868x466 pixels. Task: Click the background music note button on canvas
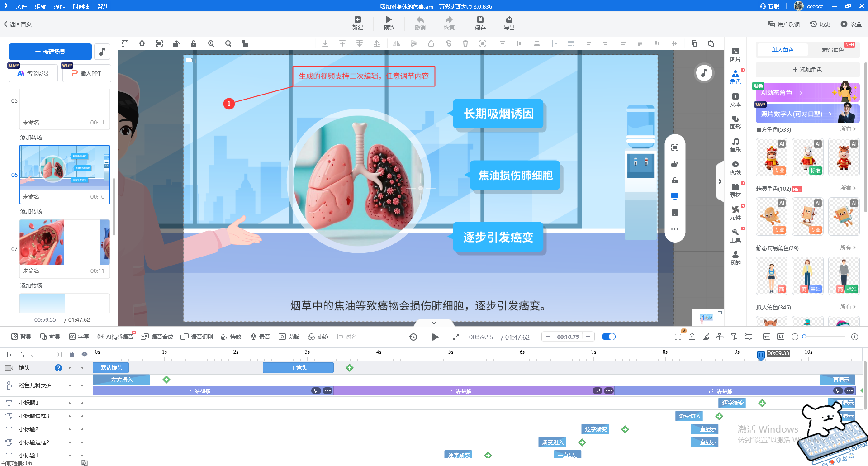click(704, 73)
